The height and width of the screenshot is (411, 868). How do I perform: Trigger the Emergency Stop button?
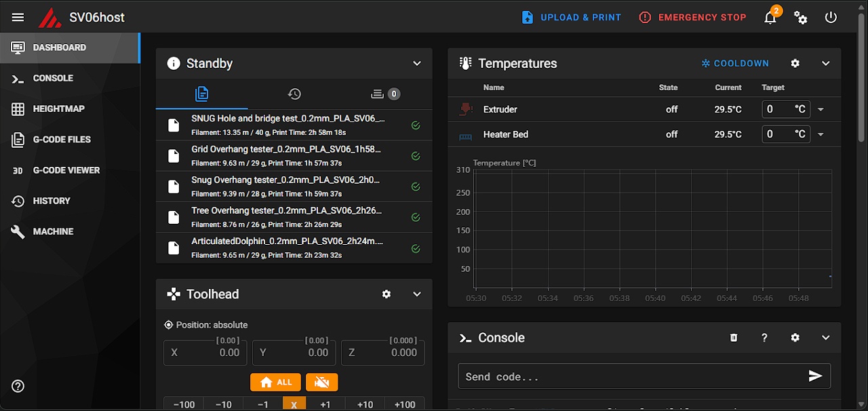[x=692, y=18]
